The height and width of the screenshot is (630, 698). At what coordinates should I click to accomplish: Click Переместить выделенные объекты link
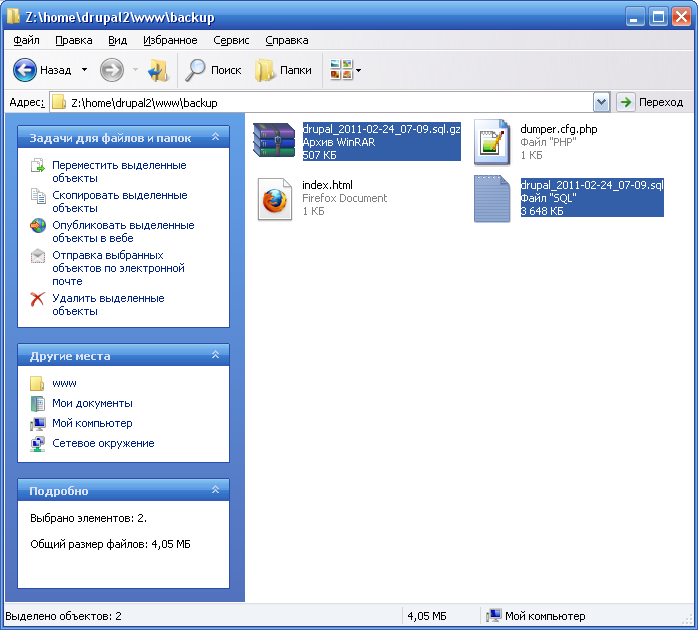tap(119, 172)
